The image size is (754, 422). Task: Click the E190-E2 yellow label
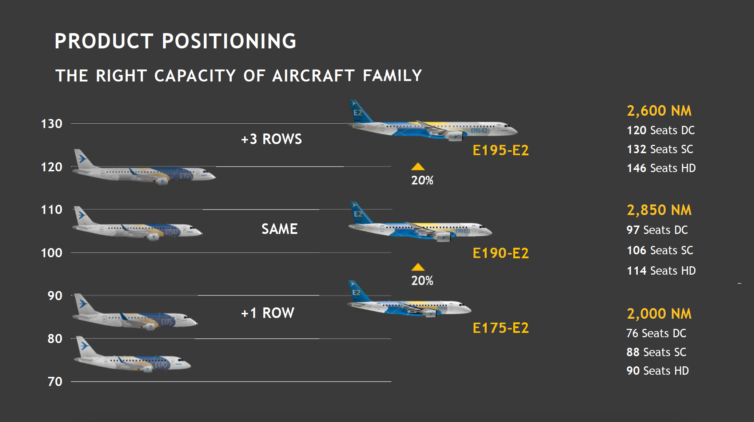tap(501, 253)
